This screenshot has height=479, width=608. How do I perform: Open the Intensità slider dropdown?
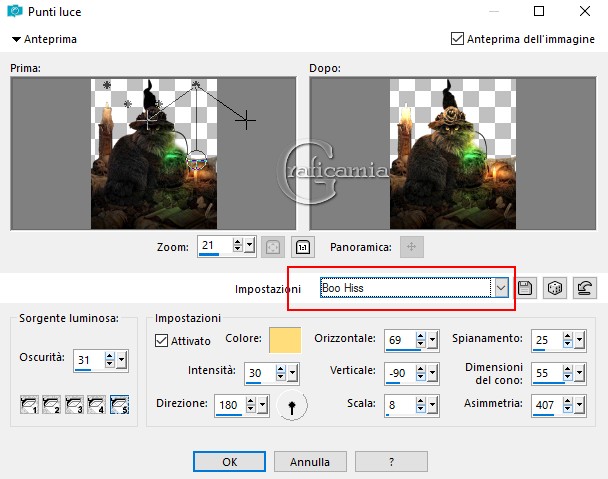(292, 373)
